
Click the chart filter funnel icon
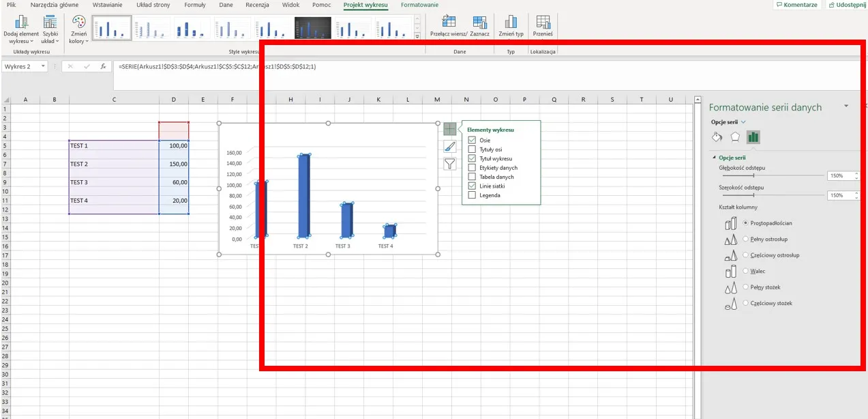click(x=450, y=163)
